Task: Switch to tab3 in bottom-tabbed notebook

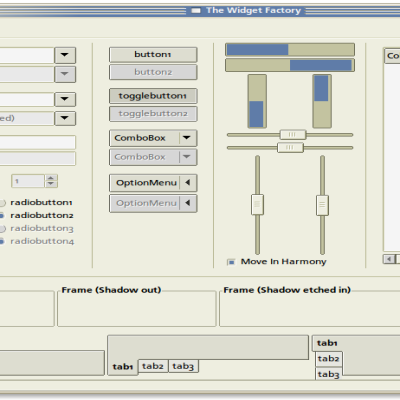Action: pos(183,366)
